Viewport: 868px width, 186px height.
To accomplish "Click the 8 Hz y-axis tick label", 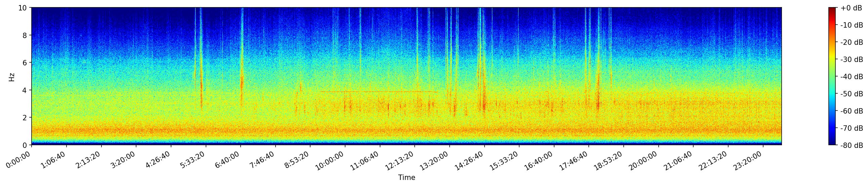I will pos(26,35).
